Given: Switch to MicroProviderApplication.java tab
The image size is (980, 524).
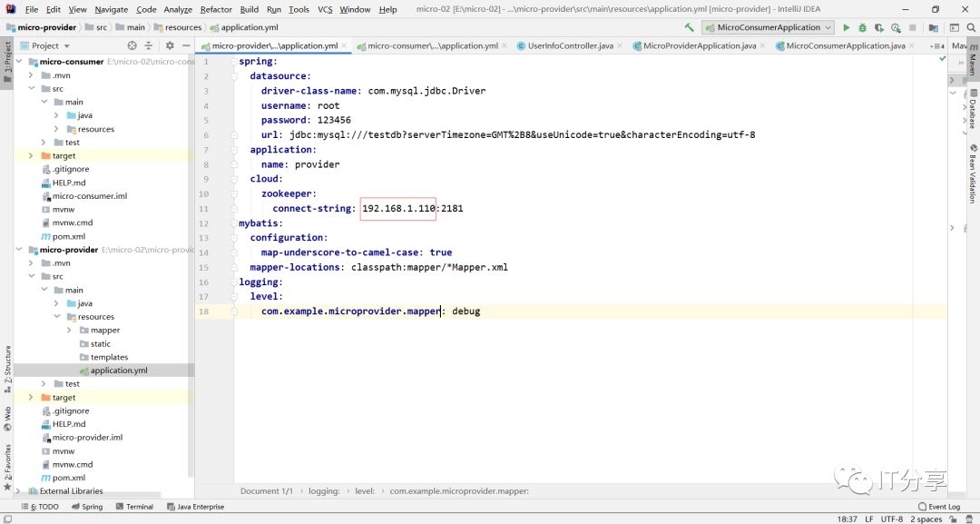Looking at the screenshot, I should click(699, 45).
